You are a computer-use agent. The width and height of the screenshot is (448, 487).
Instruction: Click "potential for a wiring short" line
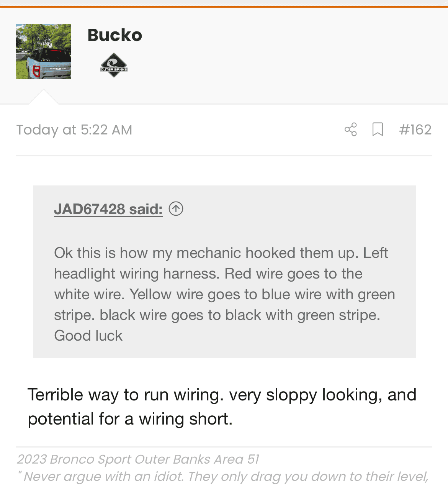click(130, 419)
